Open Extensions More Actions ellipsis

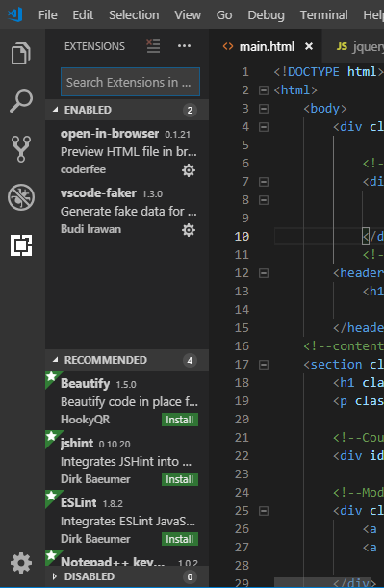click(184, 46)
